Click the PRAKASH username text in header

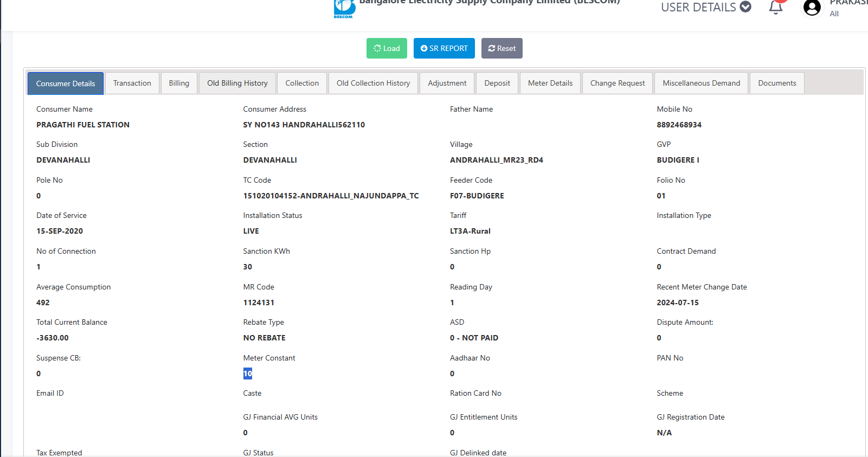[x=848, y=3]
